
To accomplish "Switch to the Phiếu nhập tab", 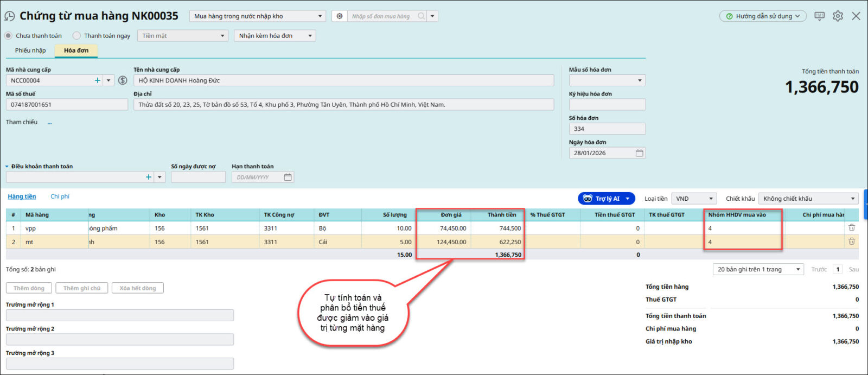I will click(x=30, y=50).
